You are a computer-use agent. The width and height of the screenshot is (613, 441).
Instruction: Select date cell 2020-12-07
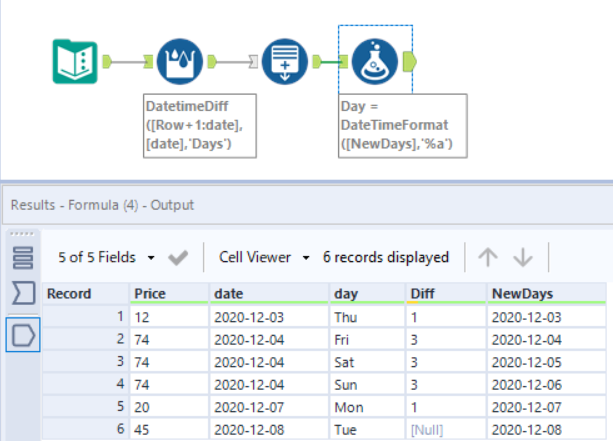269,407
